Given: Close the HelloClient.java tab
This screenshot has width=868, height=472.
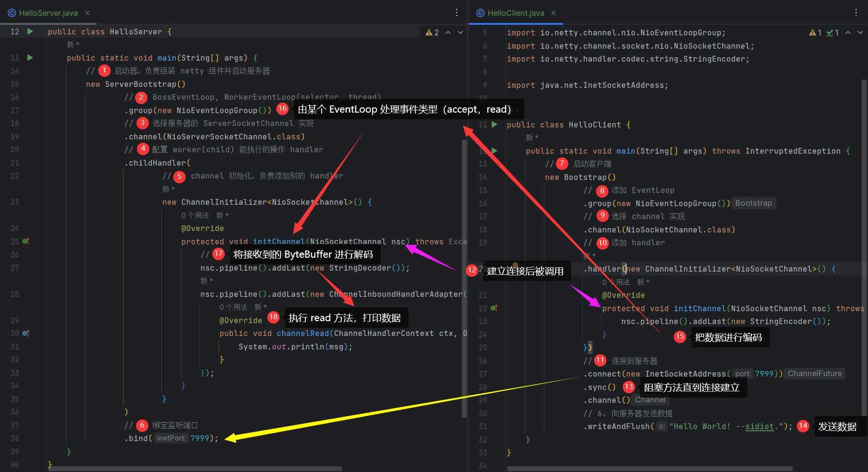Looking at the screenshot, I should click(554, 13).
